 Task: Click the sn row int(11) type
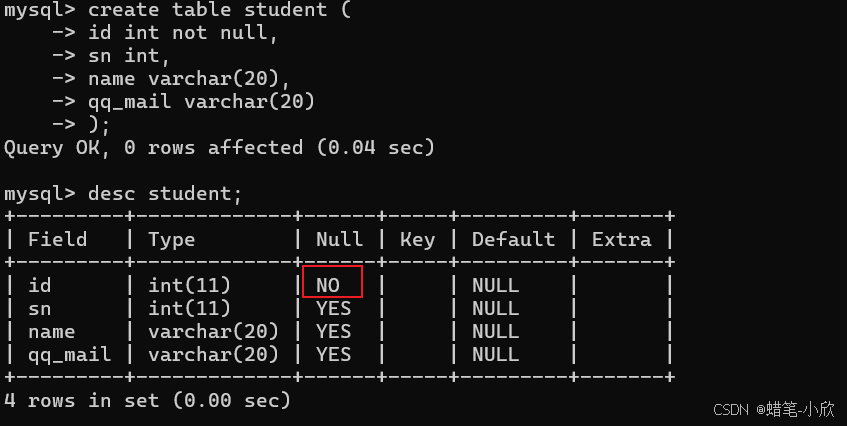[x=190, y=308]
